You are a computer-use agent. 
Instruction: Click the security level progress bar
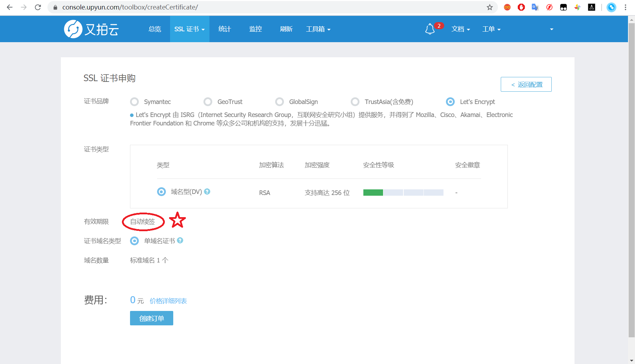[403, 193]
